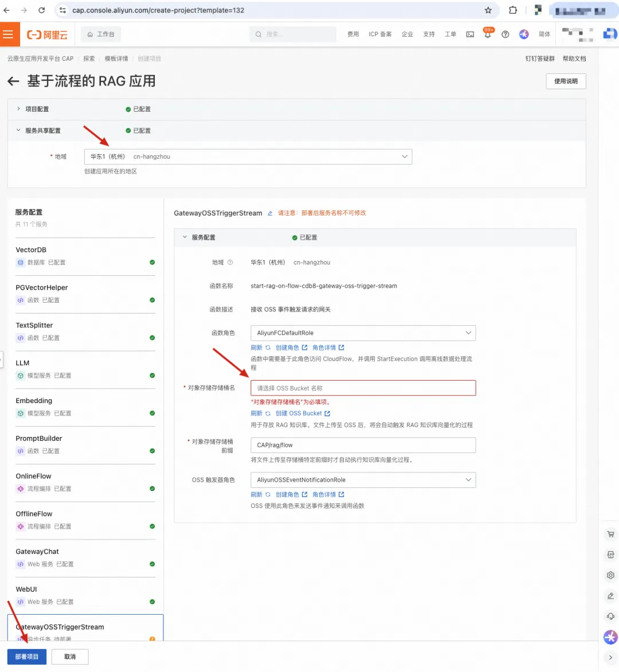The height and width of the screenshot is (672, 619).
Task: Click the 取消 button
Action: 70,657
